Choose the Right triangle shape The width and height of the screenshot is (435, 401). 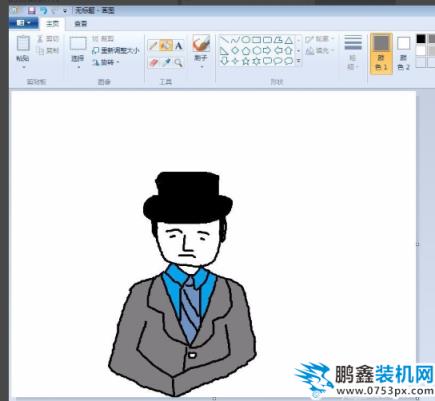(x=224, y=51)
